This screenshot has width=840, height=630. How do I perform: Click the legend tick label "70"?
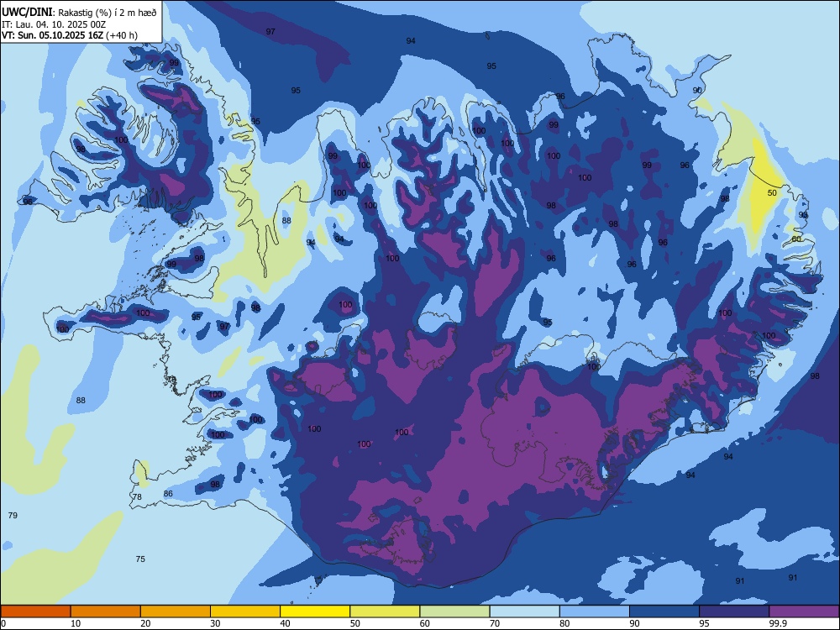tap(495, 623)
